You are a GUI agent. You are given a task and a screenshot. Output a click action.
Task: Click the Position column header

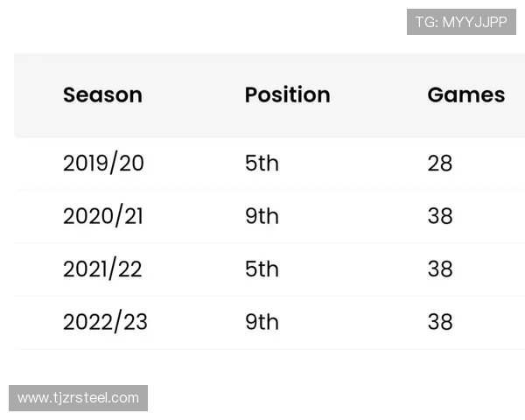(287, 94)
